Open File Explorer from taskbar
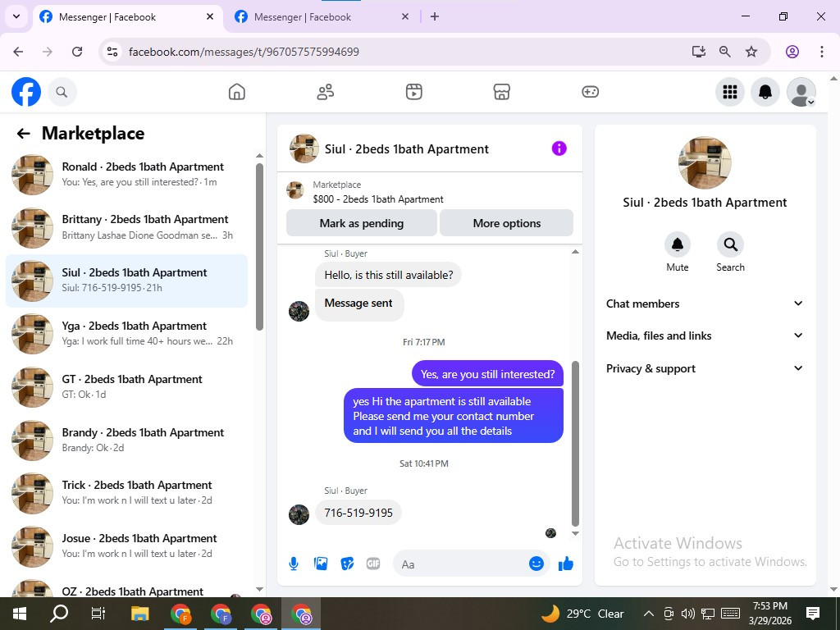Screen dimensions: 840x630 tap(139, 614)
